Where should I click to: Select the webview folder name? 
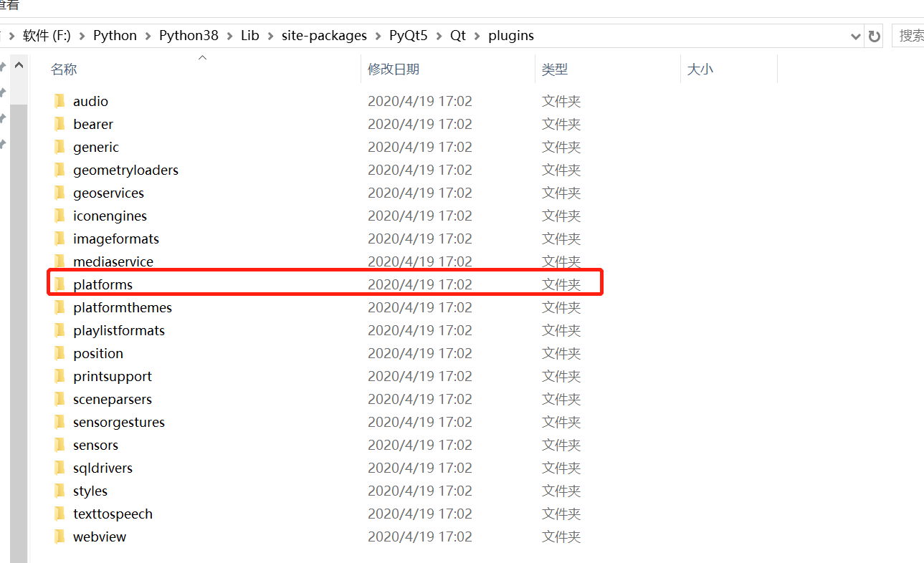coord(100,536)
